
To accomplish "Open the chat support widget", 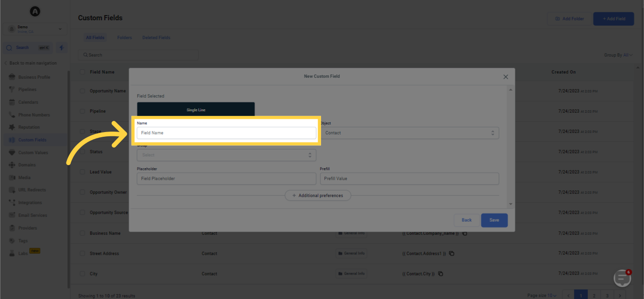I will tap(622, 278).
